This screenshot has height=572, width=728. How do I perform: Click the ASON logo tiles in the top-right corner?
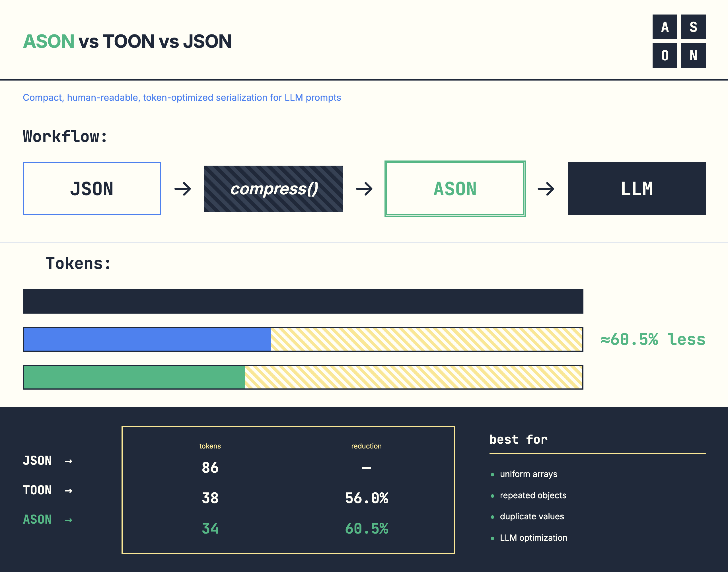[679, 41]
